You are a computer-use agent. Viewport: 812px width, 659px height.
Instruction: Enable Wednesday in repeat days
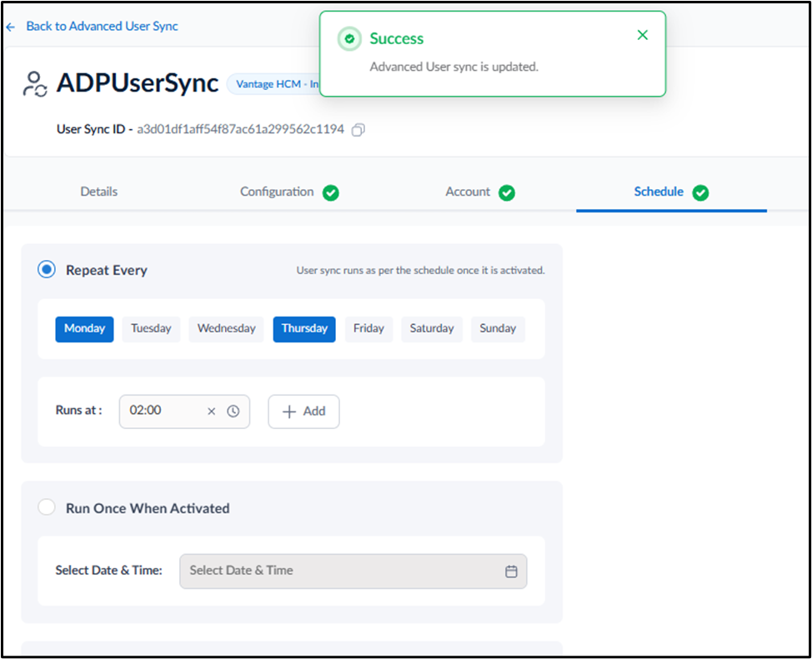[x=226, y=329]
